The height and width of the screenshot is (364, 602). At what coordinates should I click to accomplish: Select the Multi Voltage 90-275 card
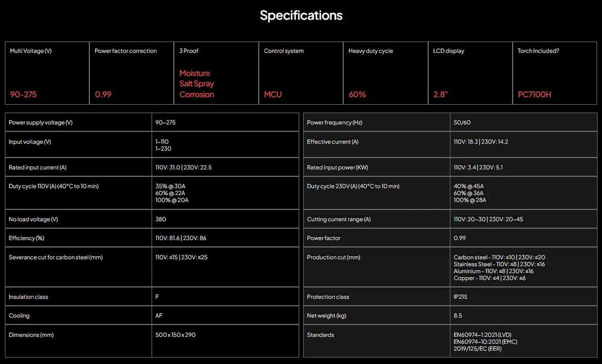tap(47, 73)
